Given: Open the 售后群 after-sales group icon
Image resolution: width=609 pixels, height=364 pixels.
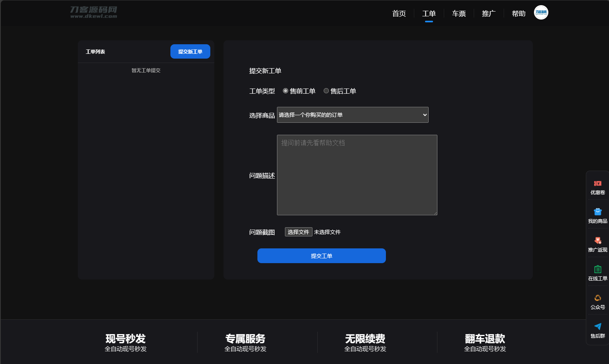Looking at the screenshot, I should click(597, 331).
